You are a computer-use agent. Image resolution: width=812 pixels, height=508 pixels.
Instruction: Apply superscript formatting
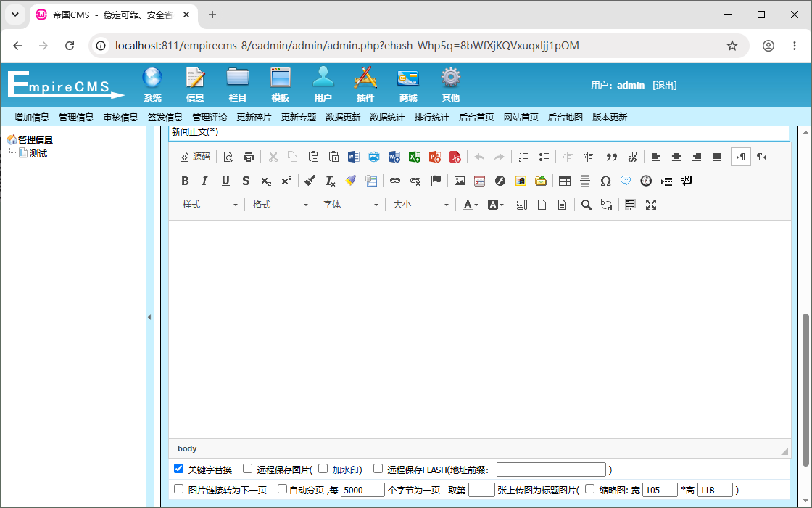tap(286, 181)
